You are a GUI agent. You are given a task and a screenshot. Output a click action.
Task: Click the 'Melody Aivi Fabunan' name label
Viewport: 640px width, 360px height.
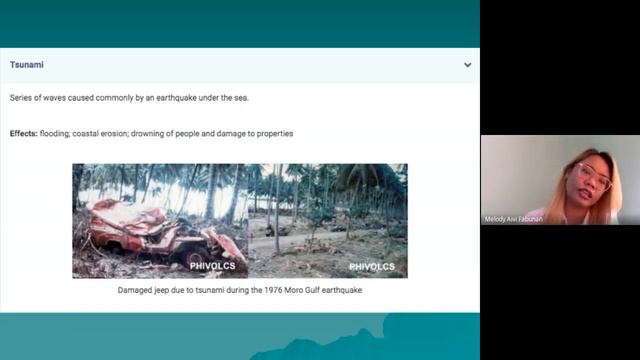pos(513,219)
